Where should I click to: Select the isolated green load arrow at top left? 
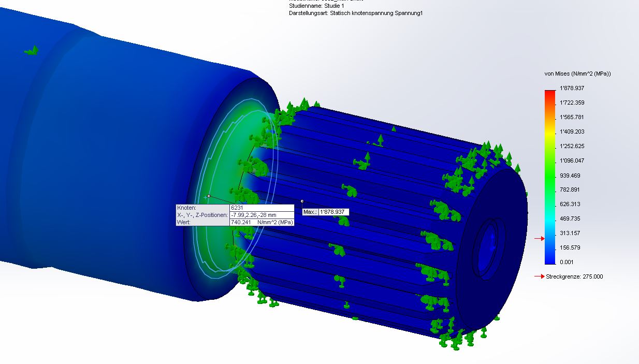pos(32,50)
